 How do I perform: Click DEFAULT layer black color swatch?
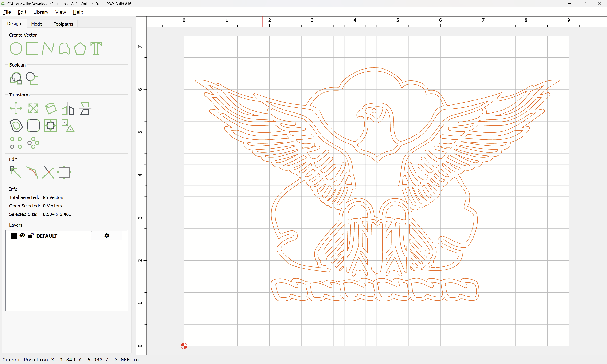14,236
